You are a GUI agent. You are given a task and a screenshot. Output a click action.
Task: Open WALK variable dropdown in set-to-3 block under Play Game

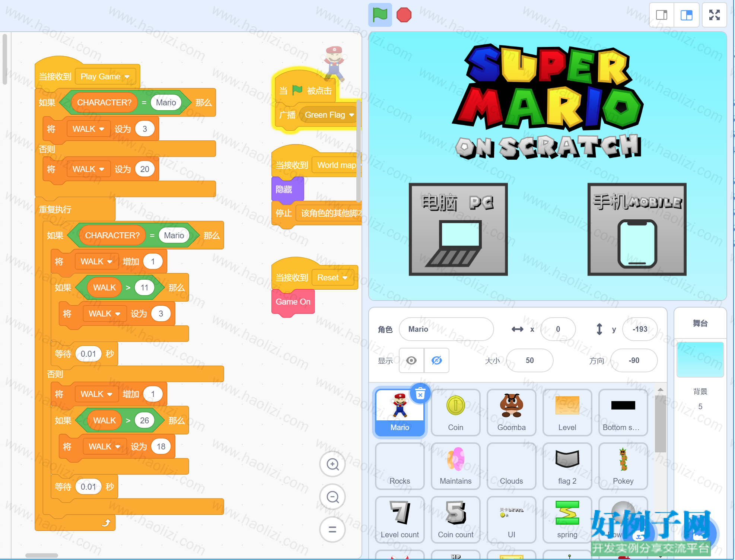[88, 129]
